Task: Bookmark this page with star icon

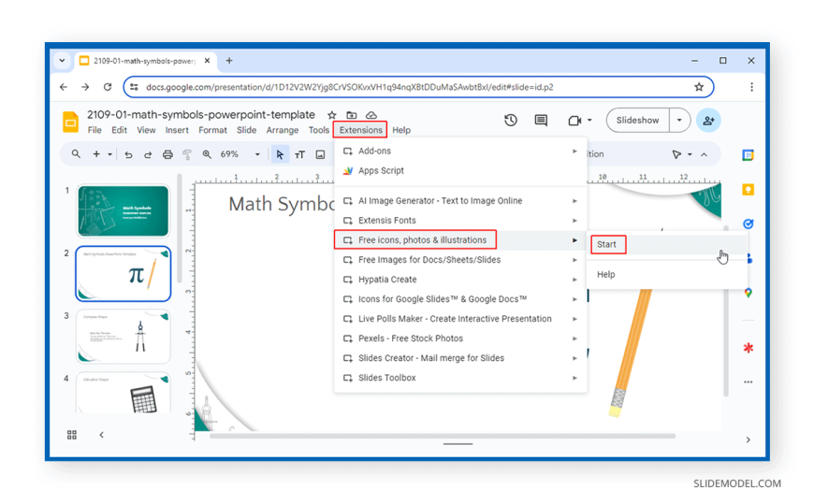Action: tap(699, 87)
